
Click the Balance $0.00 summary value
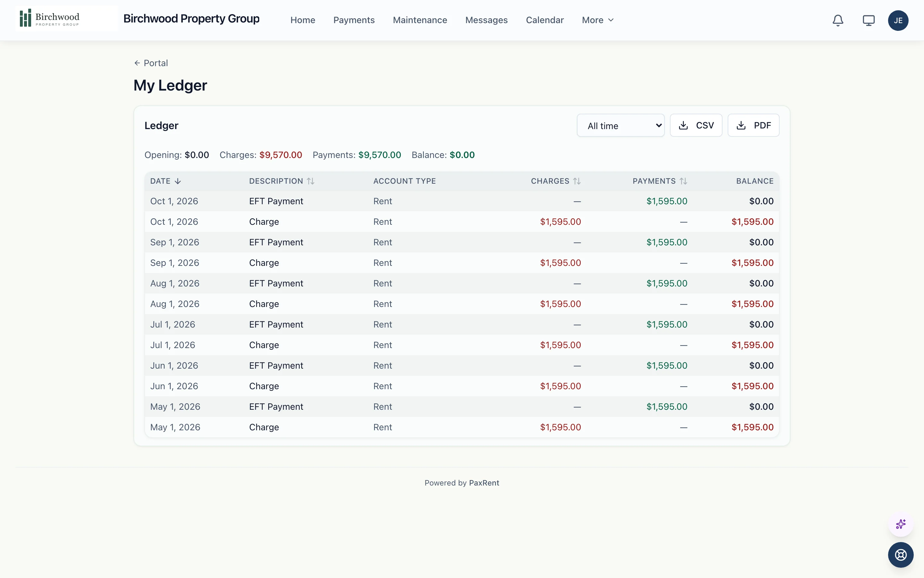[462, 155]
